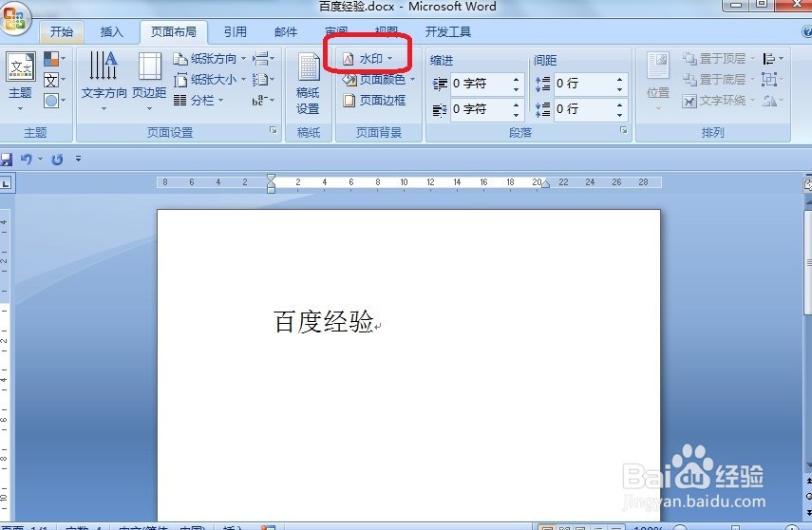
Task: Open the rotate objects dropdown in 排列
Action: (772, 101)
